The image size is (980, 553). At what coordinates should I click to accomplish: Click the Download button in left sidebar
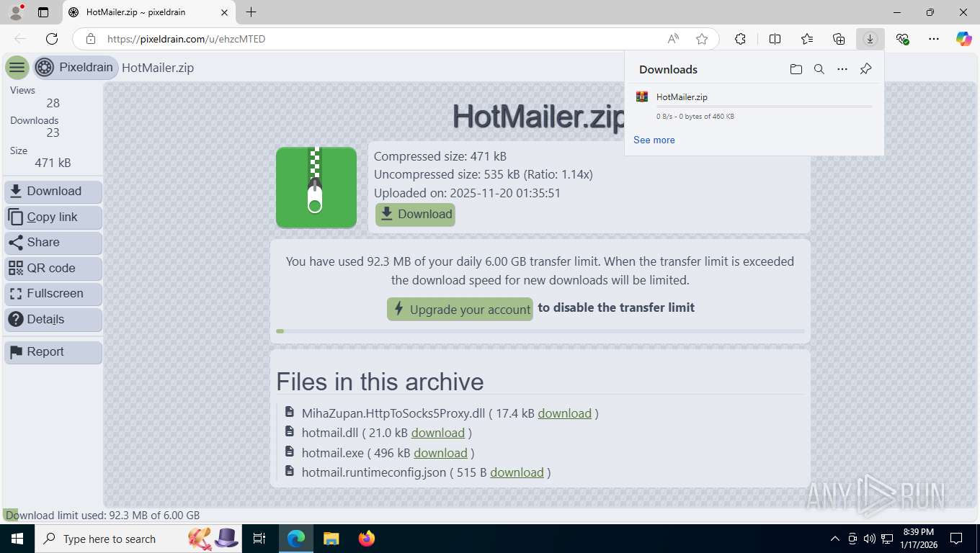coord(53,192)
